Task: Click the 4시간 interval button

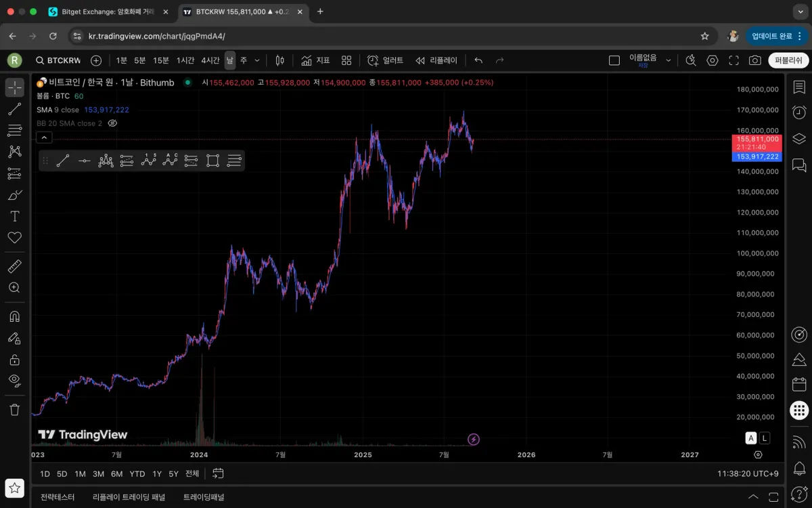Action: (x=210, y=60)
